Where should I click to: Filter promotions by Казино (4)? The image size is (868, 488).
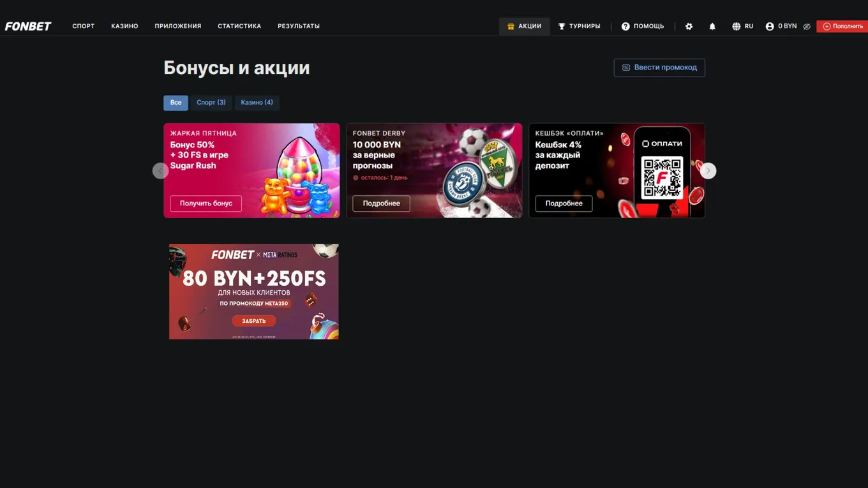tap(257, 103)
